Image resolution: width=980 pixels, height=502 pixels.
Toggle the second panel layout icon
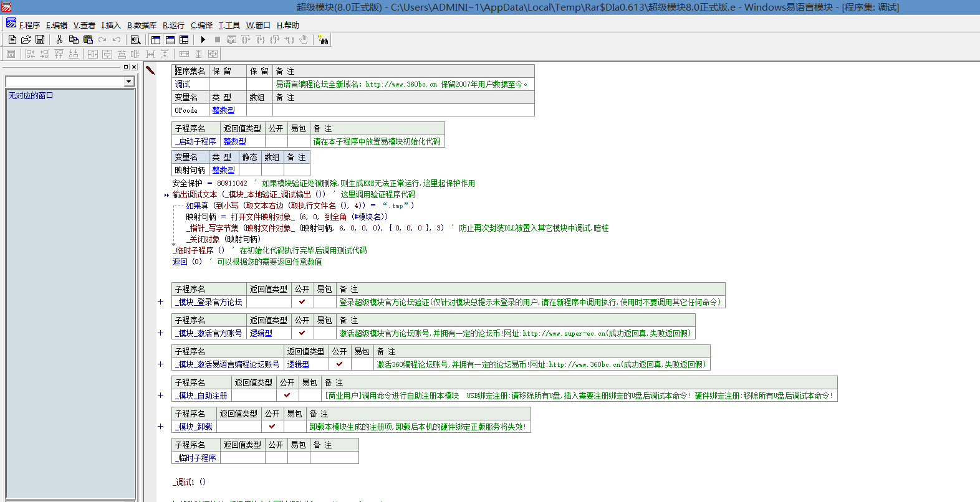(170, 39)
